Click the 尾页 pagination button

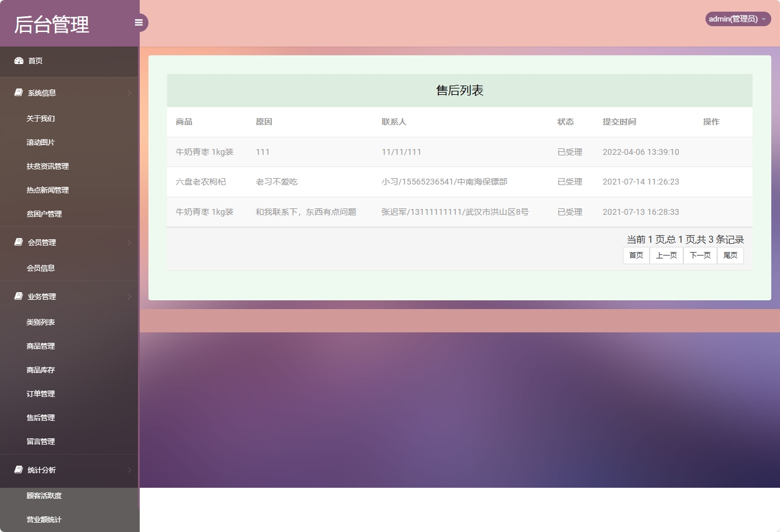[731, 255]
